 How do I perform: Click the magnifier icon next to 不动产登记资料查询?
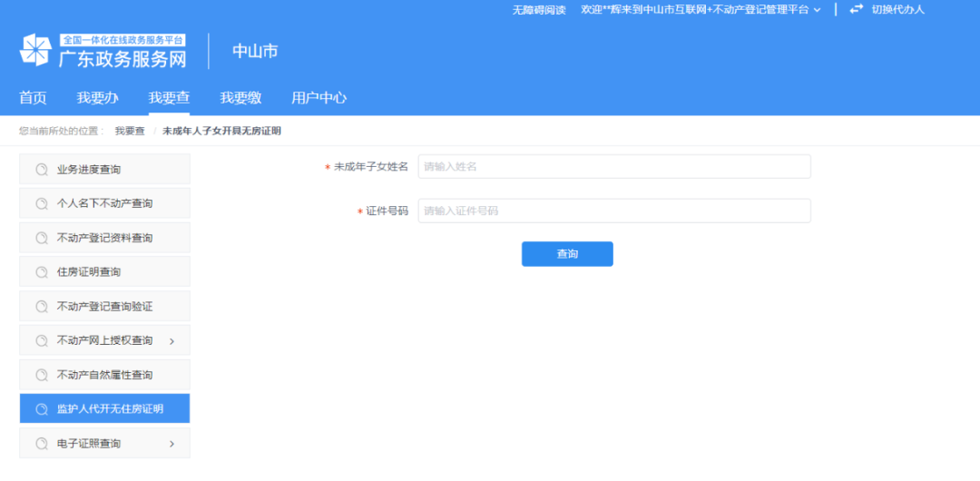pyautogui.click(x=42, y=238)
